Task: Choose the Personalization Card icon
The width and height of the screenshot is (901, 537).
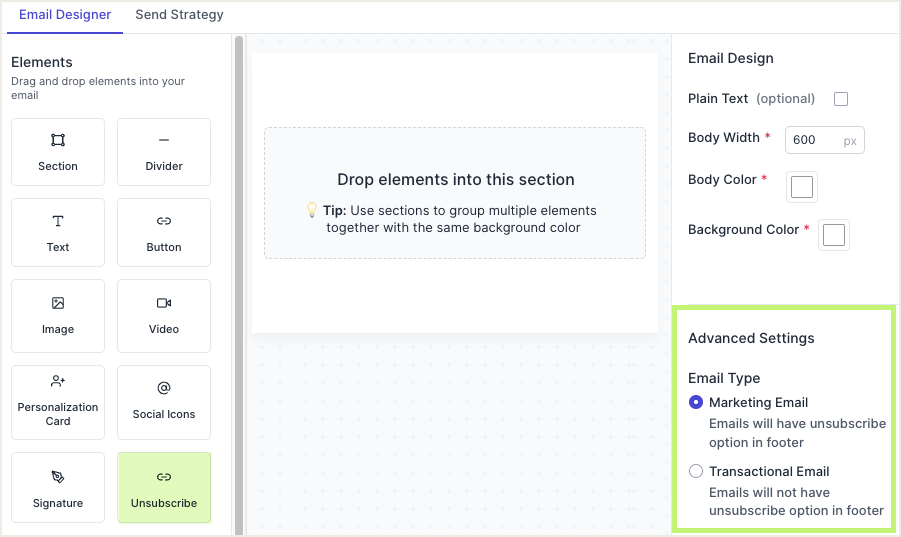Action: coord(58,381)
